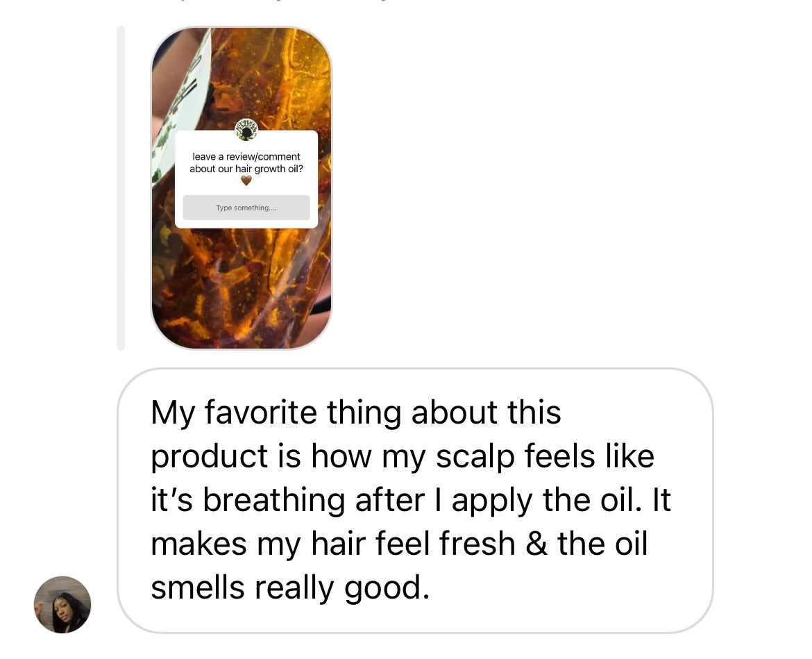Tap the brown heart emoji in the sticker
This screenshot has height=659, width=812.
tap(246, 181)
